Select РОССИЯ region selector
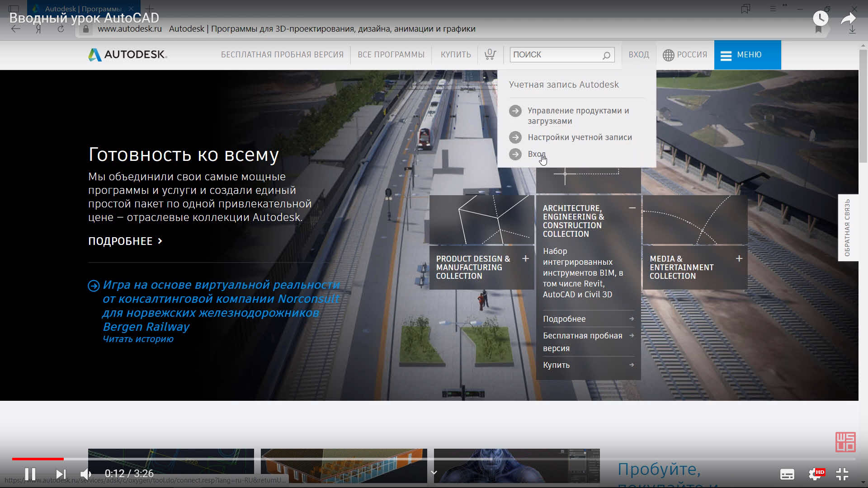This screenshot has width=868, height=488. tap(685, 55)
